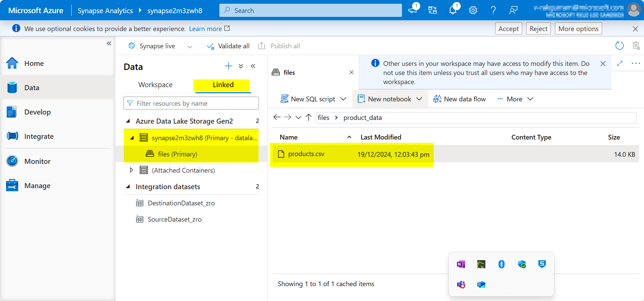Dismiss the cookie banner
The image size is (644, 301).
coord(635,29)
